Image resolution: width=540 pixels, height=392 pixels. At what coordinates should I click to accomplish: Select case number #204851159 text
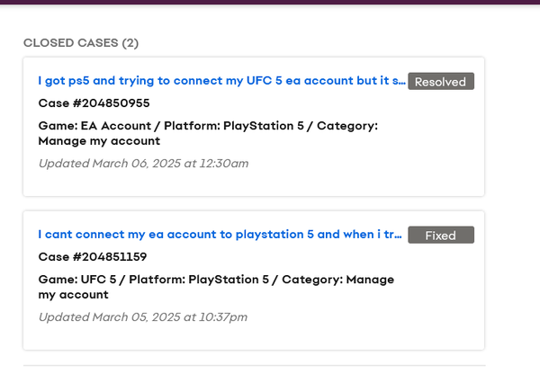pyautogui.click(x=93, y=257)
